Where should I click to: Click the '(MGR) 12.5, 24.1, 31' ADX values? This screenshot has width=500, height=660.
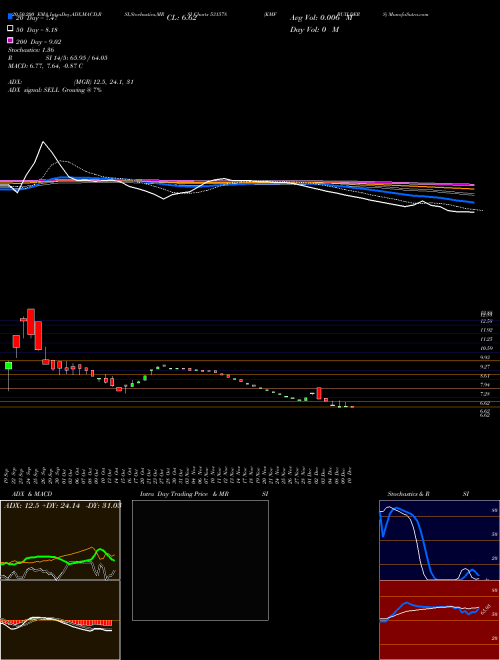[104, 82]
